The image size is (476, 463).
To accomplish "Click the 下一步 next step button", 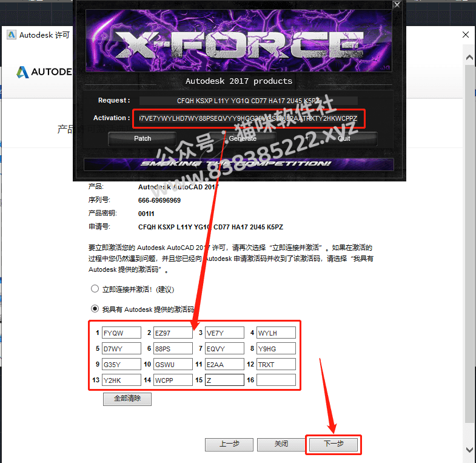I will [x=334, y=444].
